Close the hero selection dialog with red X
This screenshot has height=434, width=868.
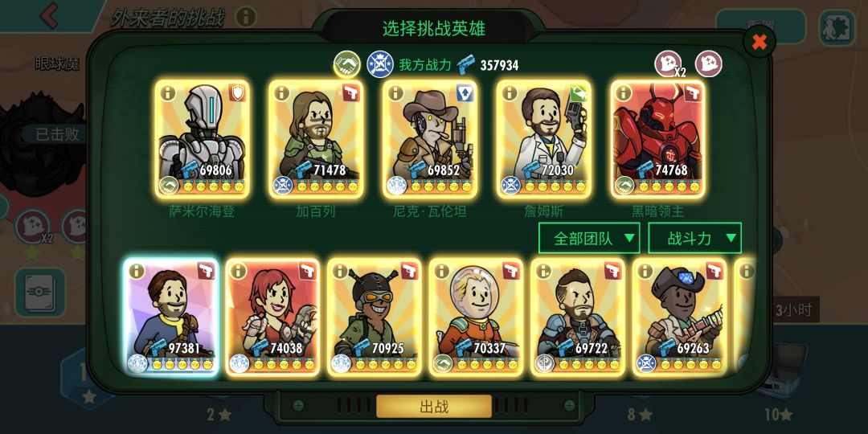point(759,42)
